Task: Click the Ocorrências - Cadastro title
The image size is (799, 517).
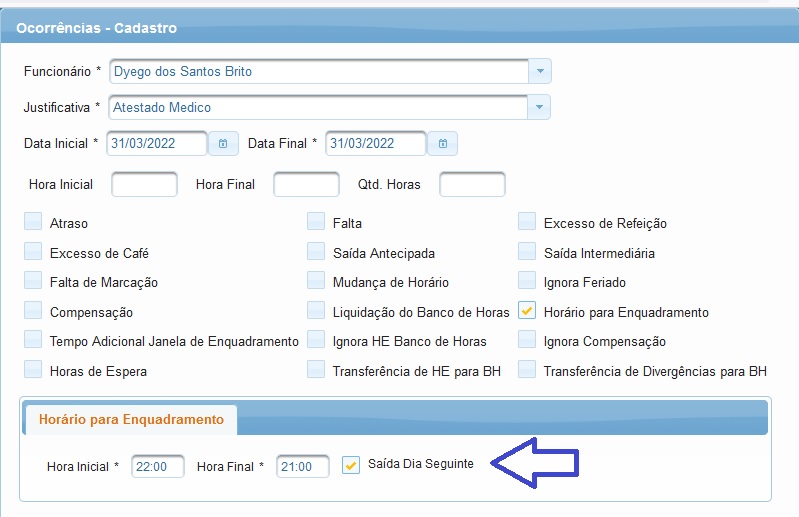Action: [96, 28]
